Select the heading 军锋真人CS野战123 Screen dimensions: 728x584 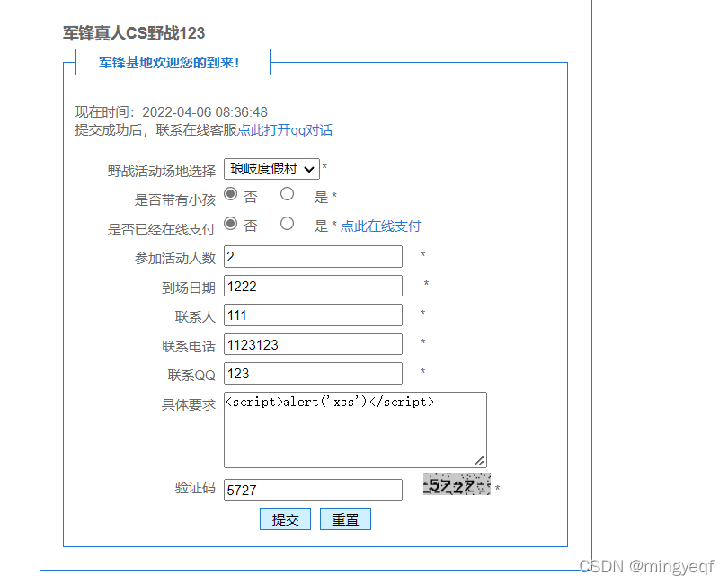click(134, 33)
